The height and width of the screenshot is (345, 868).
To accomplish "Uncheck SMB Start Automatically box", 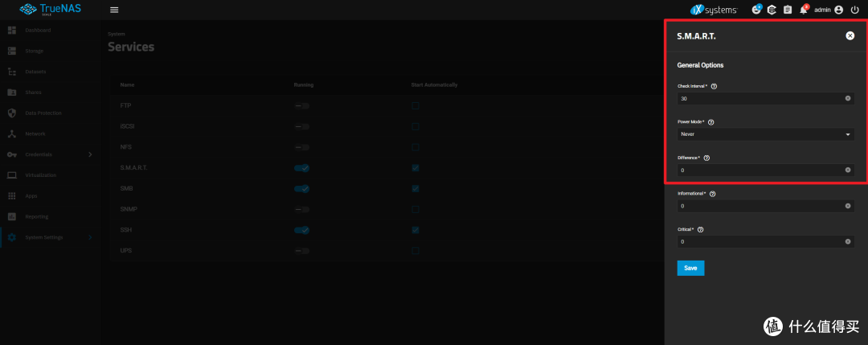I will click(x=416, y=189).
